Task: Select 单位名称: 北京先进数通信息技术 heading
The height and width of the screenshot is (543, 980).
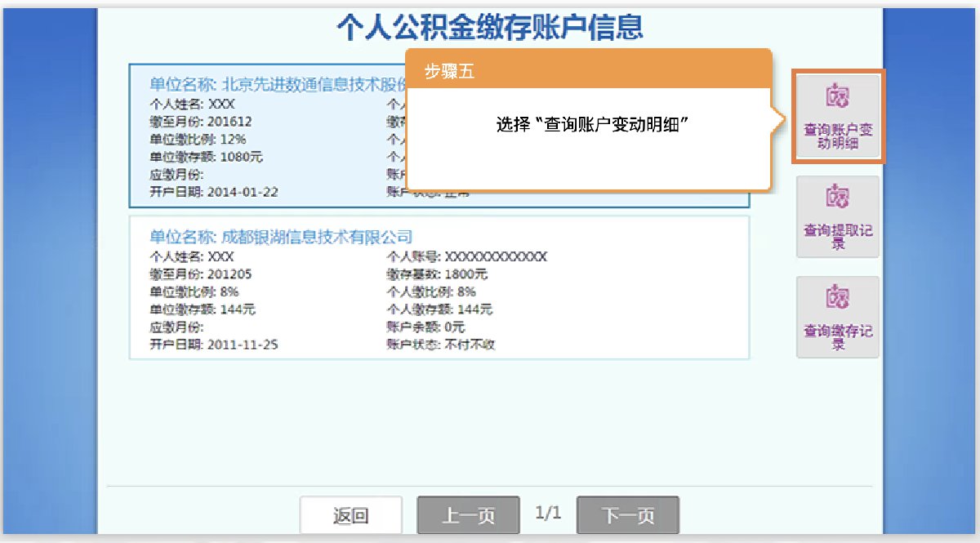Action: click(x=278, y=84)
